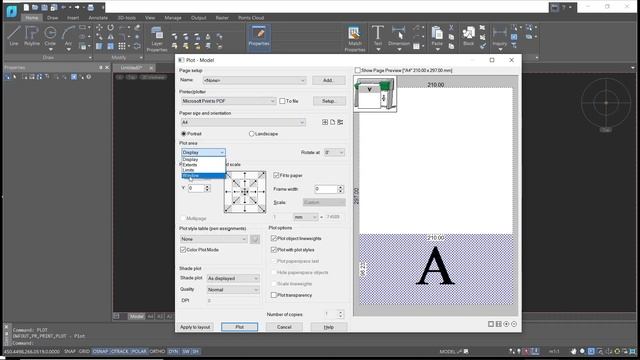Viewport: 640px width, 360px height.
Task: Select the Polyline tool in the ribbon
Action: [x=32, y=35]
